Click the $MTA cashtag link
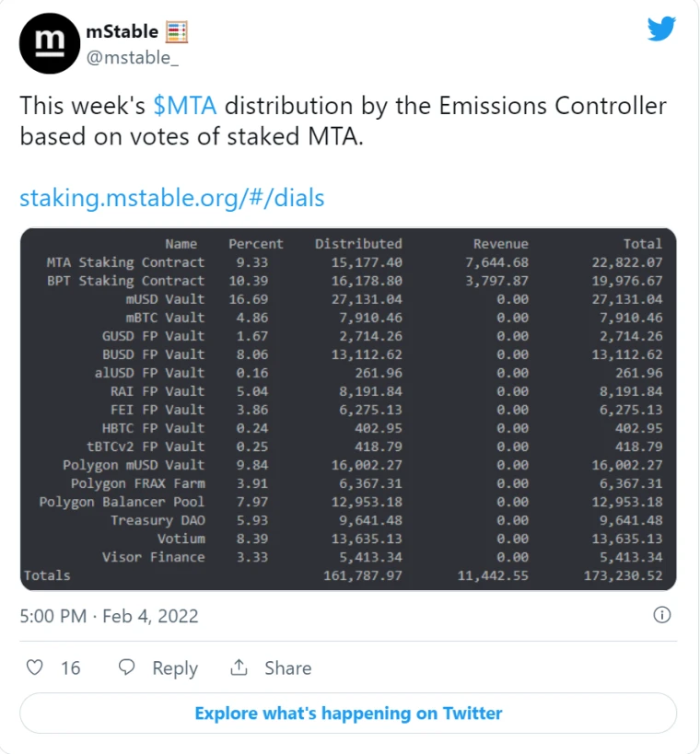Viewport: 700px width, 754px height. point(184,106)
